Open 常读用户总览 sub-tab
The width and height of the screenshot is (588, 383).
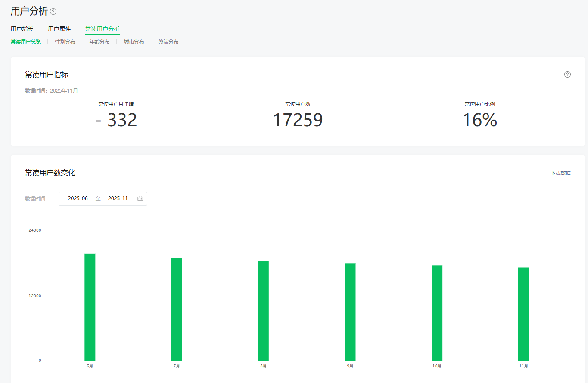26,42
